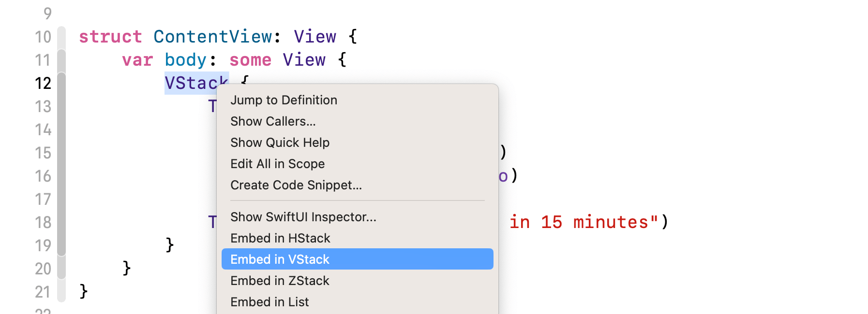Click line number 10 in gutter
The width and height of the screenshot is (868, 314).
coord(43,37)
